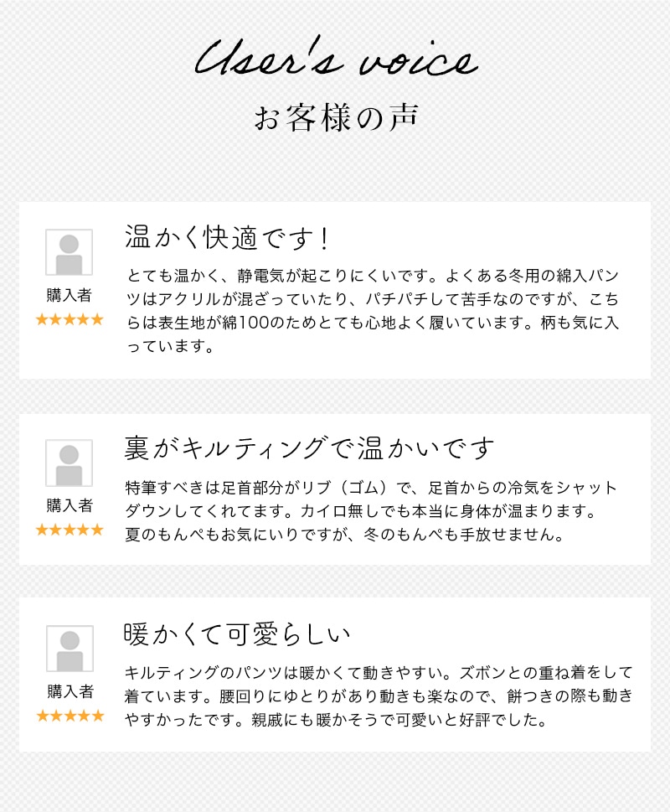Screen dimensions: 670x812
Task: Click the second reviewer's avatar icon
Action: (x=69, y=463)
